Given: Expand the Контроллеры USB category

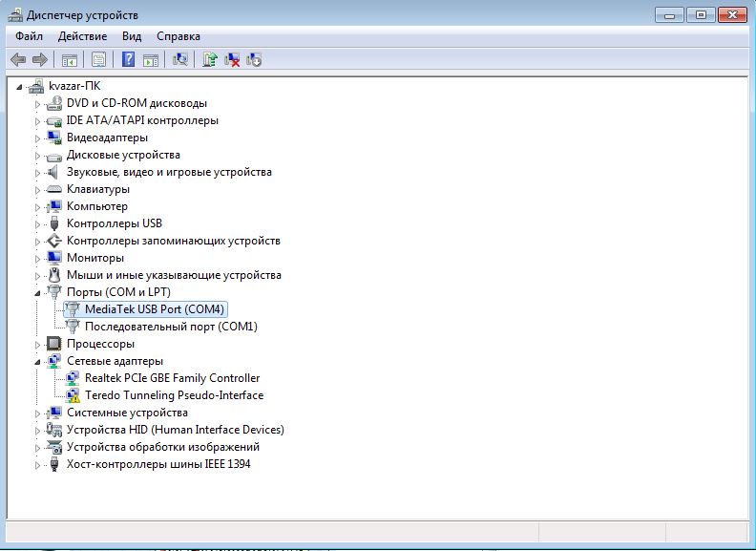Looking at the screenshot, I should click(x=38, y=223).
